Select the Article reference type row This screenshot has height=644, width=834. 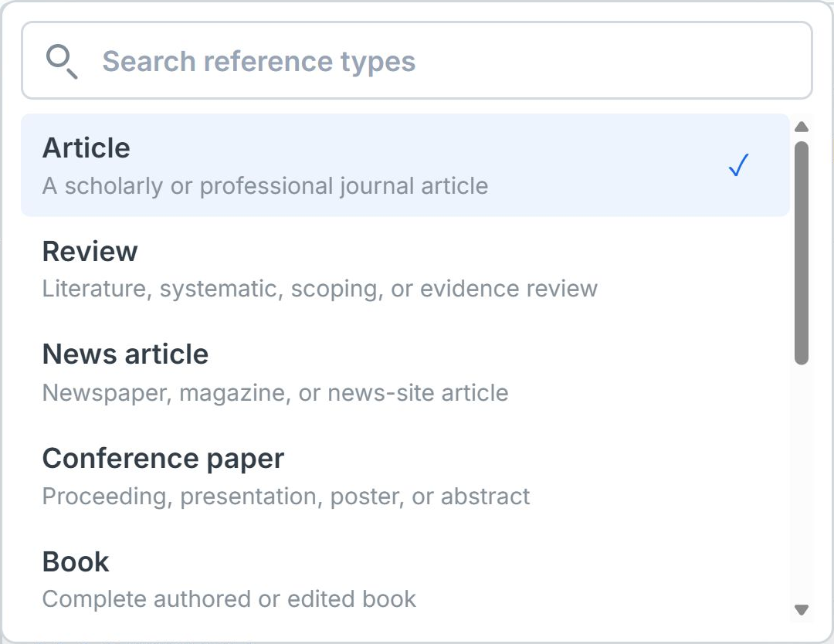click(x=405, y=164)
